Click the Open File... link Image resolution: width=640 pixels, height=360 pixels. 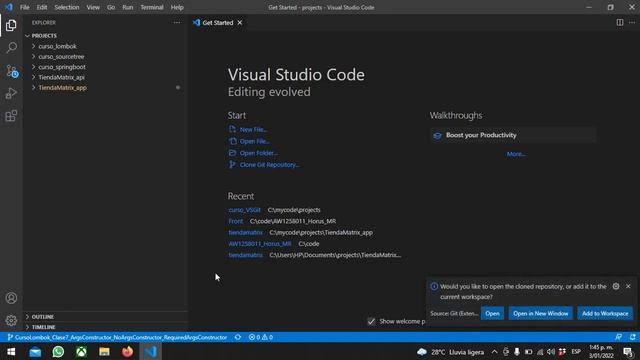click(x=255, y=141)
